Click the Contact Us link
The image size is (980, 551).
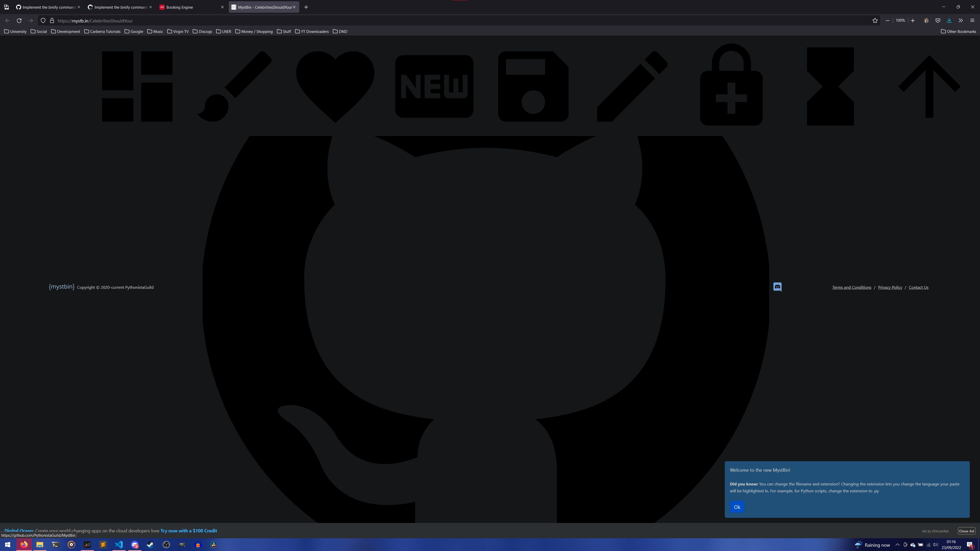pos(918,287)
